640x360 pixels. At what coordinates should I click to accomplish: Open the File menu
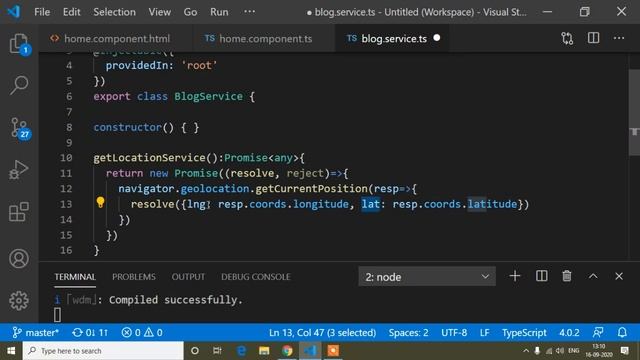pos(42,12)
